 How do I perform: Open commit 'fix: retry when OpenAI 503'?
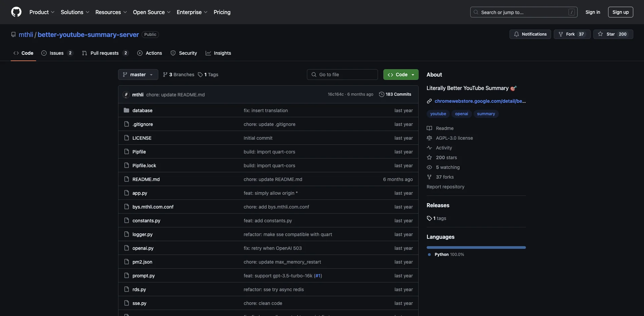click(x=273, y=248)
